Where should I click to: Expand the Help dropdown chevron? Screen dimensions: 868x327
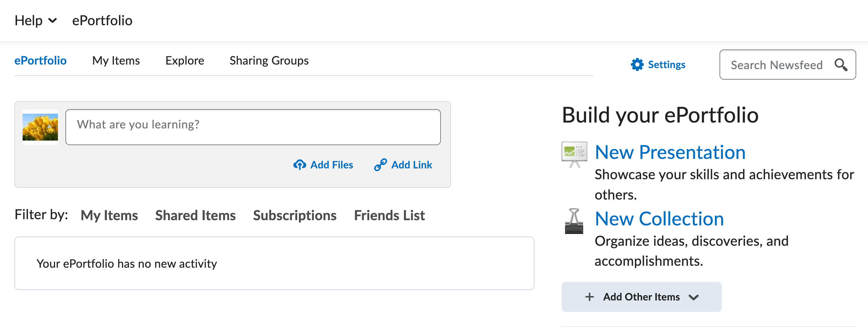tap(53, 21)
